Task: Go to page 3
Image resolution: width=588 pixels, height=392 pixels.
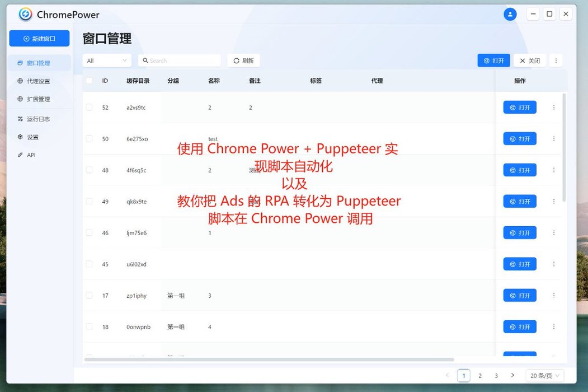Action: pos(496,375)
